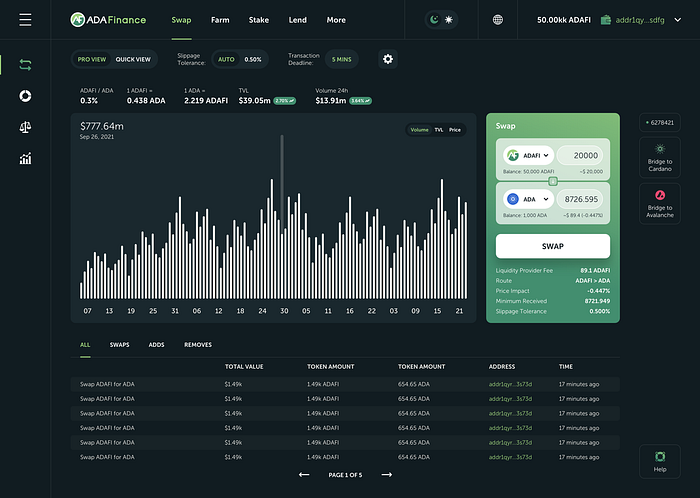Open the Stake nav tab
Viewport: 700px width, 498px height.
click(259, 20)
